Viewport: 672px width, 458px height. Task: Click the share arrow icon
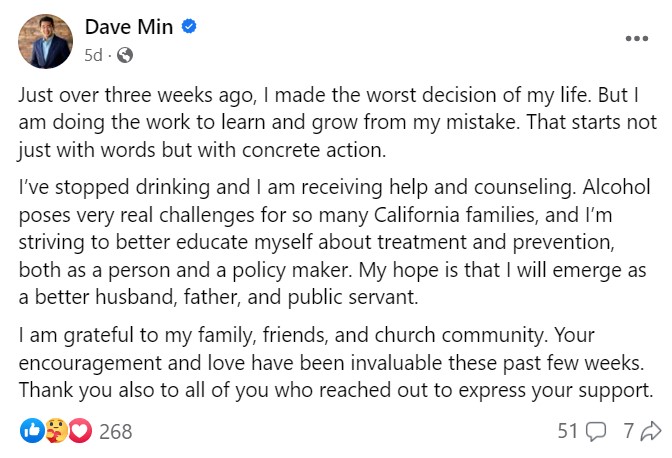pos(651,431)
